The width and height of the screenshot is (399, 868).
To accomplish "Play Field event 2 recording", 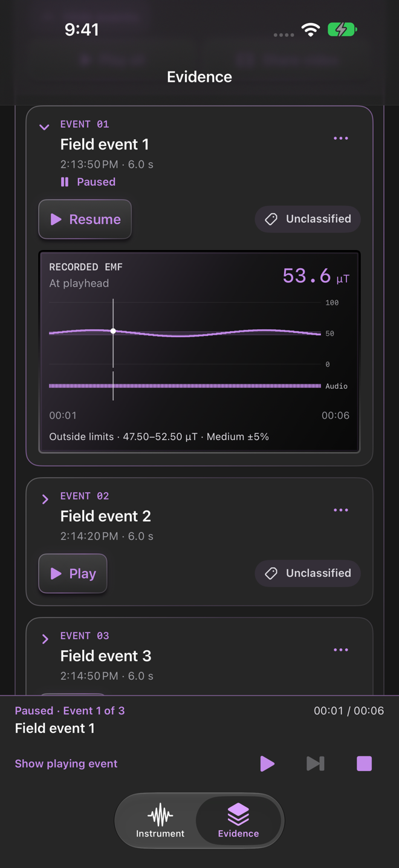I will (73, 573).
